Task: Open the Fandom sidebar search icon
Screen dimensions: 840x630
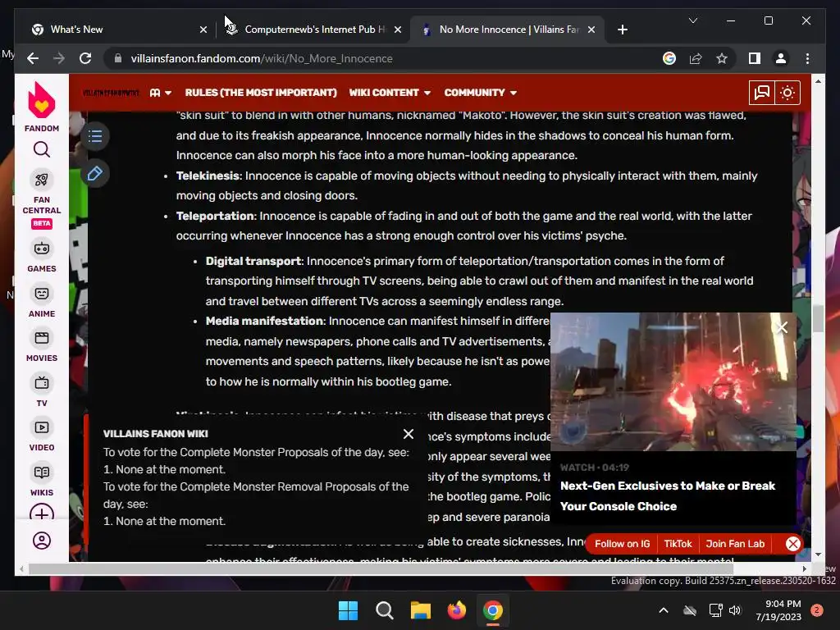Action: click(41, 149)
